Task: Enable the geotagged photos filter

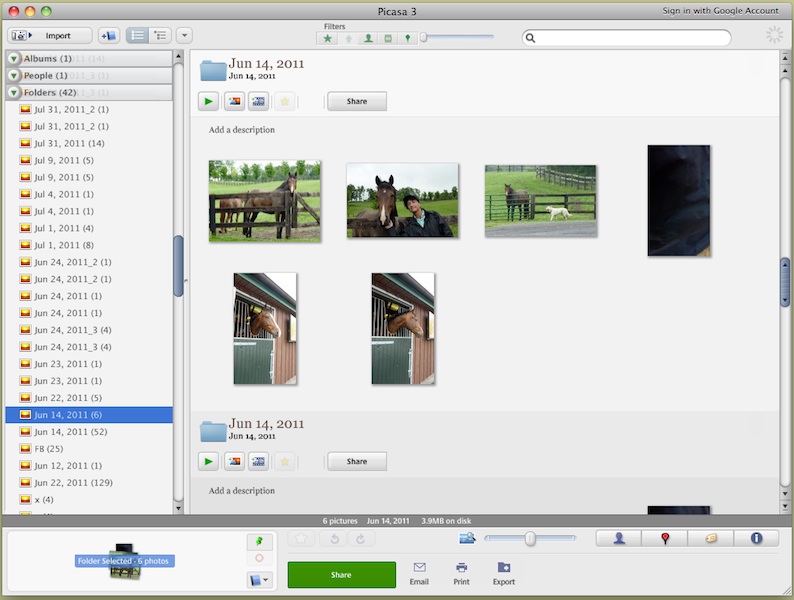Action: [407, 38]
